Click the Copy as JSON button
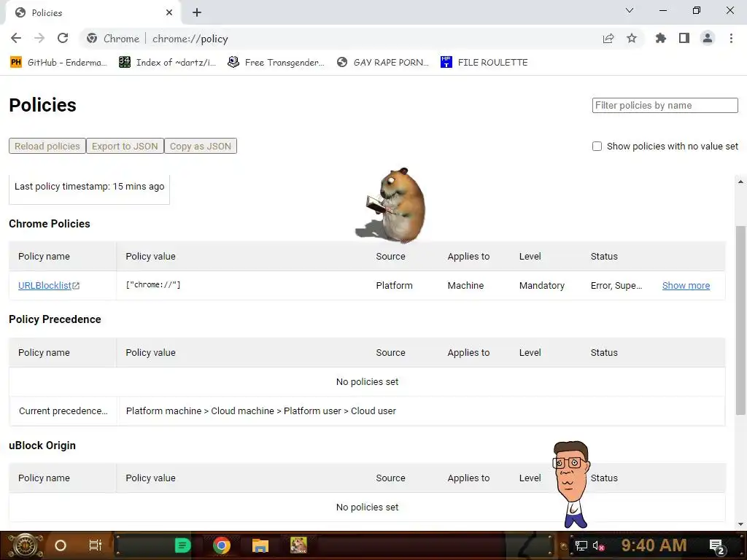Viewport: 747px width, 560px height. tap(201, 146)
